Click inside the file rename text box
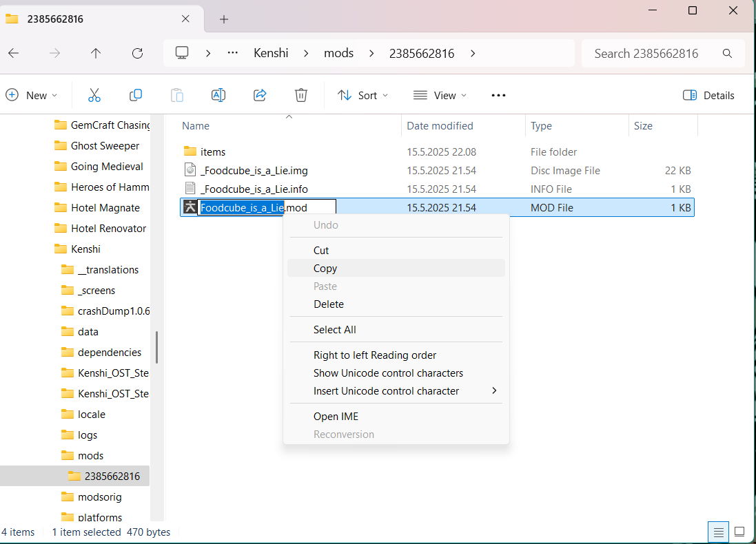 pos(267,208)
